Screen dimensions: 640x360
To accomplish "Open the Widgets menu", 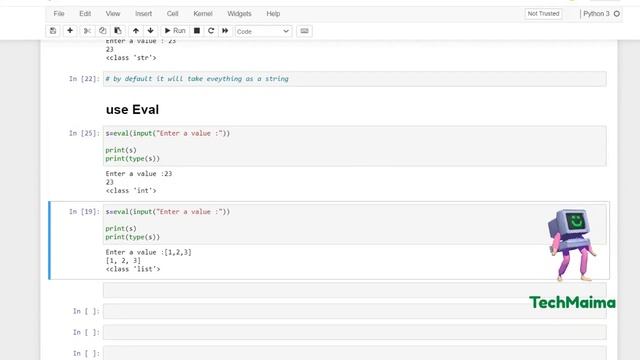I will [239, 13].
